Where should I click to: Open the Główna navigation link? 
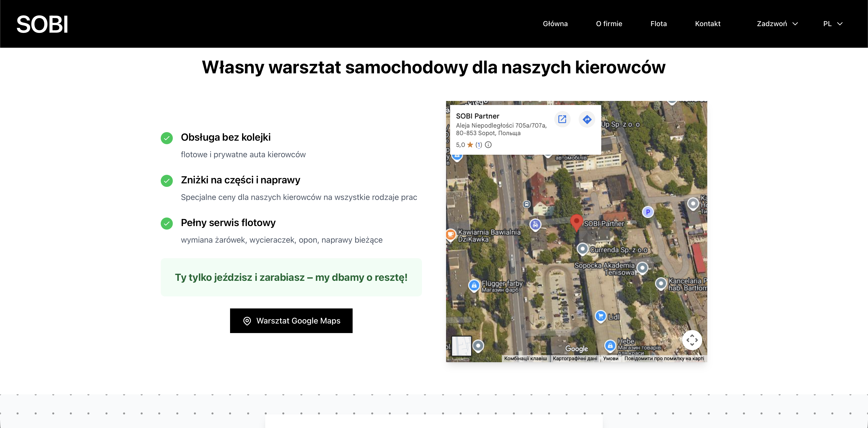pos(555,24)
